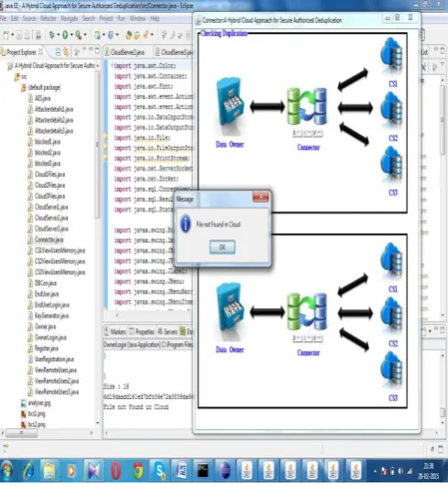Click the Project Explorer horizontal scrollbar
Screen dimensions: 448x487
click(x=21, y=433)
